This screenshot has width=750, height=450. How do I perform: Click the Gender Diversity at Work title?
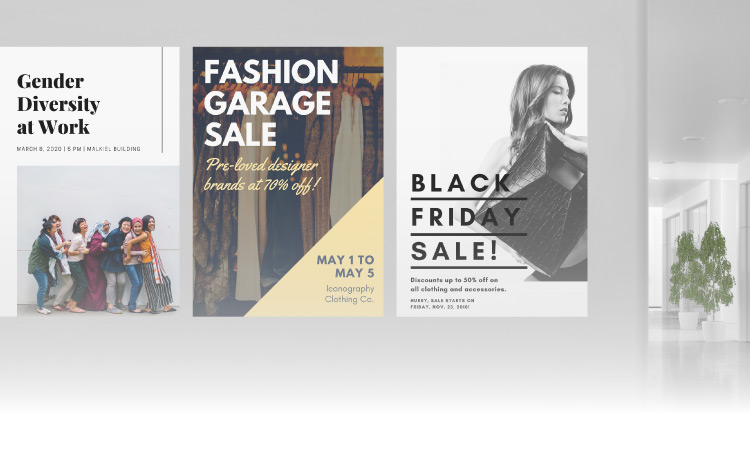click(58, 104)
